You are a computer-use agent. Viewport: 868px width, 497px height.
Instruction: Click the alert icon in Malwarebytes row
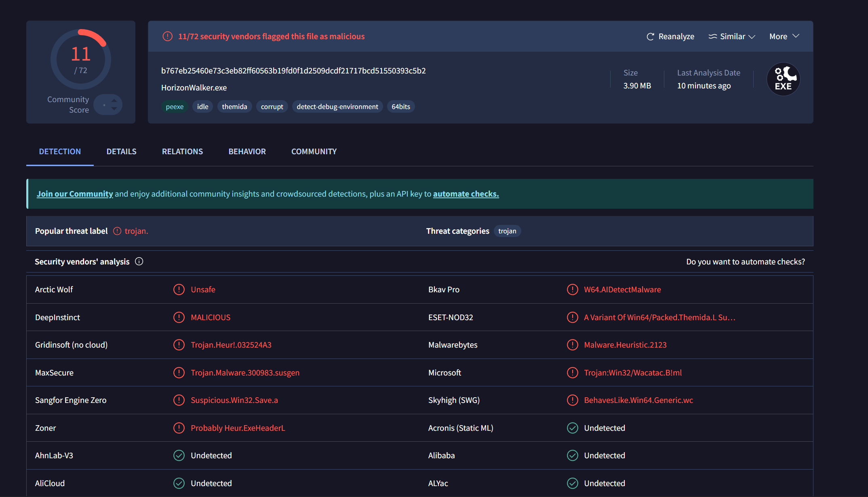[x=573, y=345]
